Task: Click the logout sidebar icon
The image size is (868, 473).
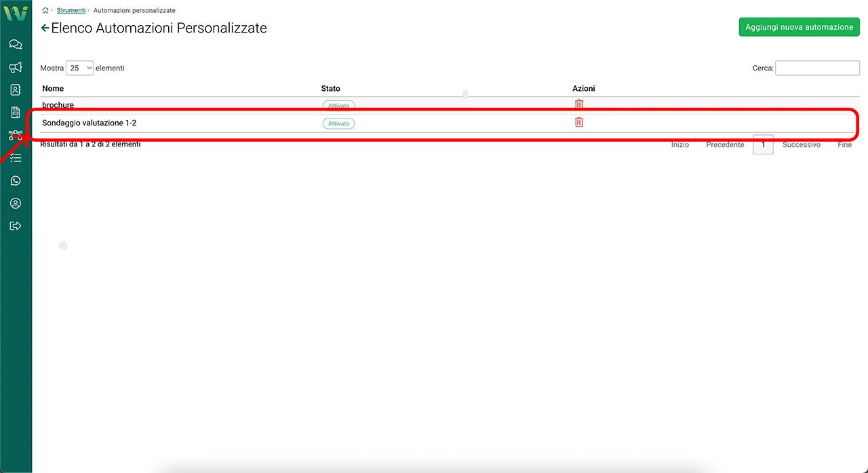Action: point(16,226)
